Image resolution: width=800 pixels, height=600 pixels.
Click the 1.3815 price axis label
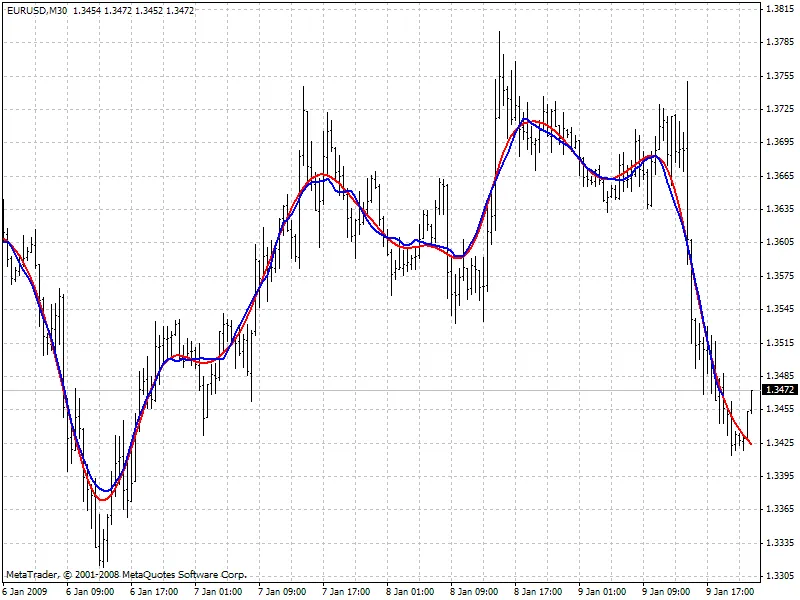[x=779, y=9]
